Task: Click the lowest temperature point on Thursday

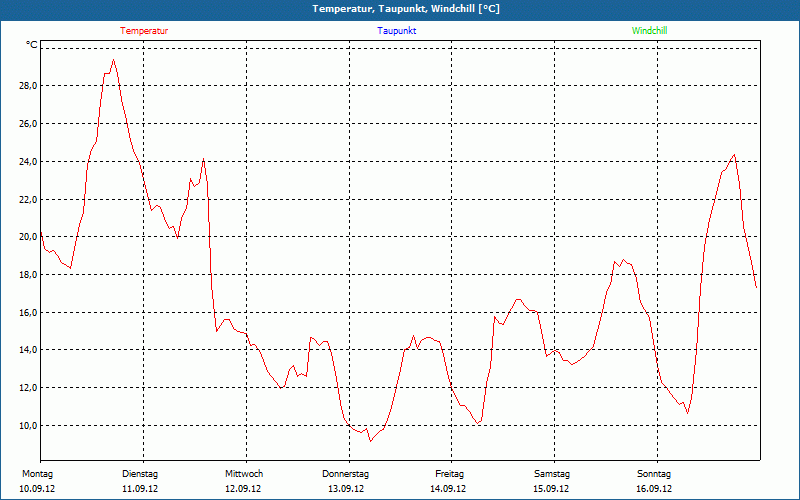Action: (x=370, y=441)
